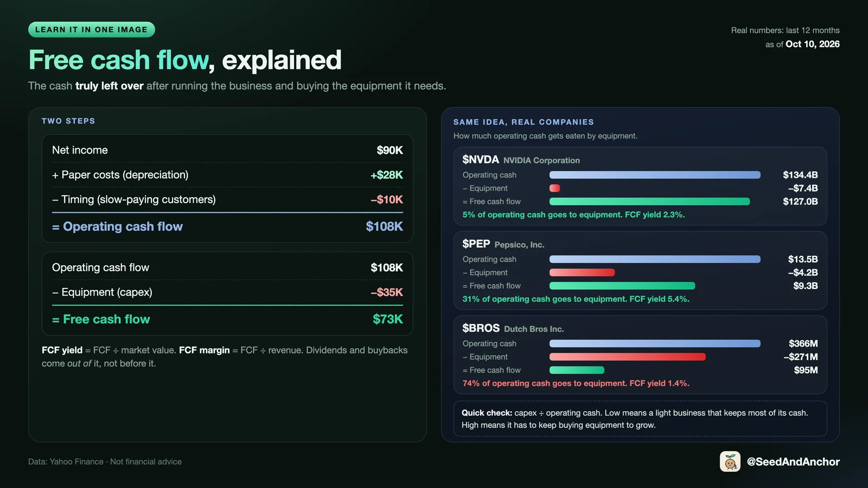The width and height of the screenshot is (868, 488).
Task: Click the PEP operating cash blue bar
Action: 655,259
